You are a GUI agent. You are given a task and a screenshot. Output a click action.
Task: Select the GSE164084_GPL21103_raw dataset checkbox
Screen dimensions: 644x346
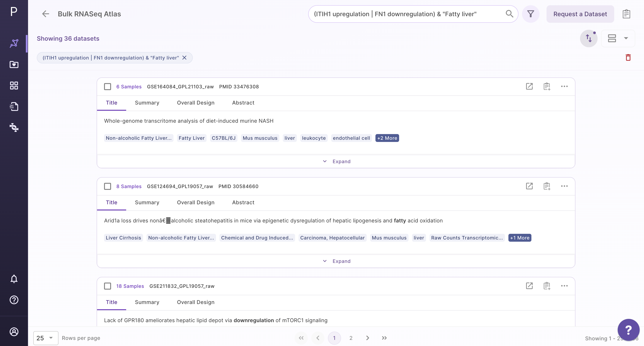coord(108,87)
